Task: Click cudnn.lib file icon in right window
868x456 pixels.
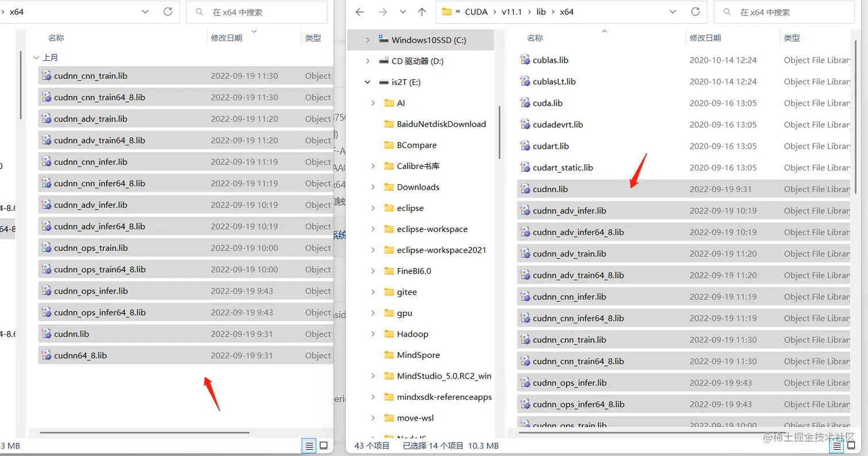Action: (x=525, y=189)
